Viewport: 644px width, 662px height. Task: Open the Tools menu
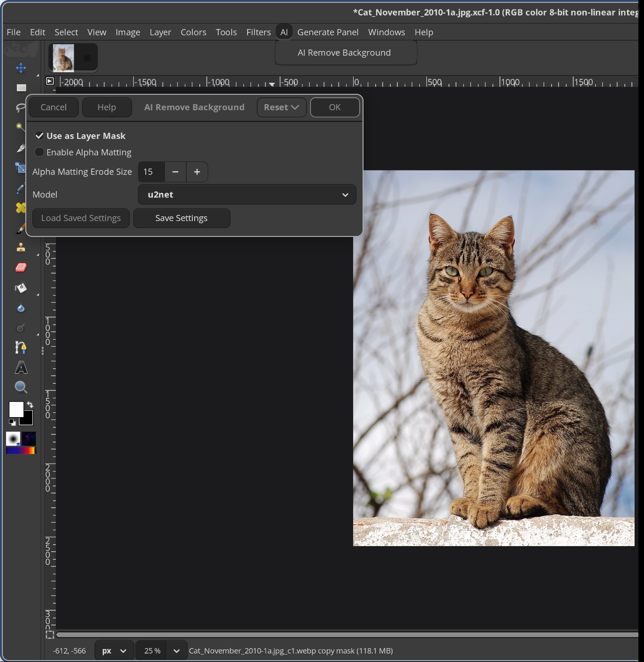point(226,32)
